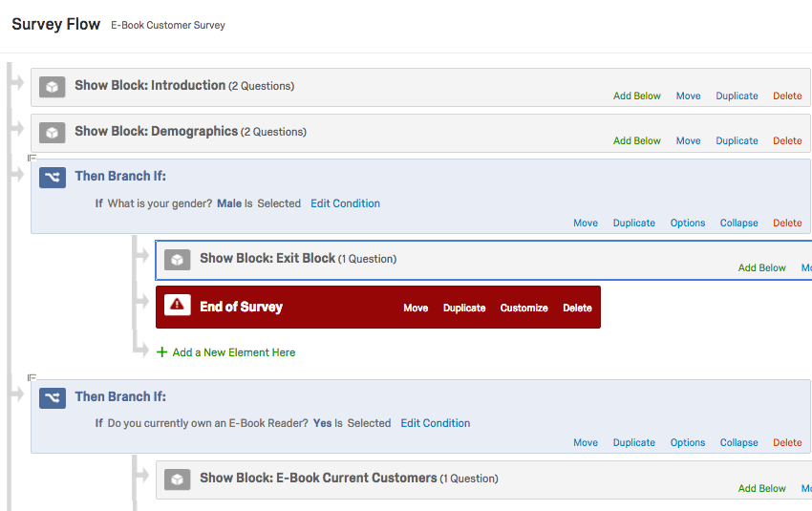
Task: Click Add a New Element Here
Action: coord(234,352)
